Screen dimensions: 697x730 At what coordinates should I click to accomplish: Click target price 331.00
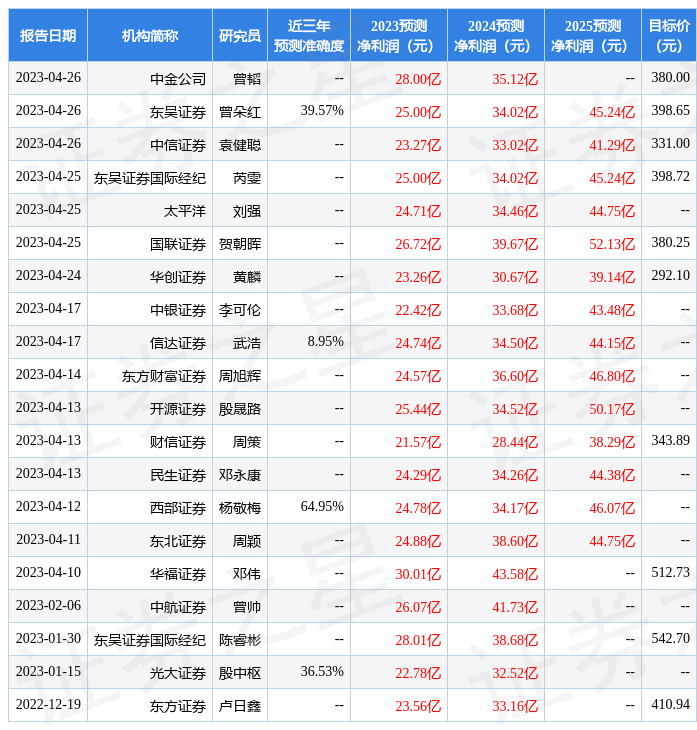click(670, 143)
